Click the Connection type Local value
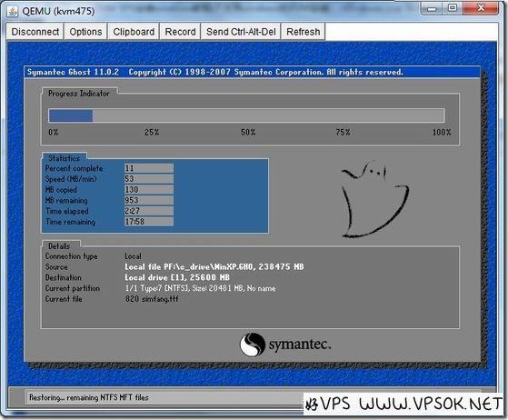This screenshot has width=508, height=420. [x=133, y=256]
